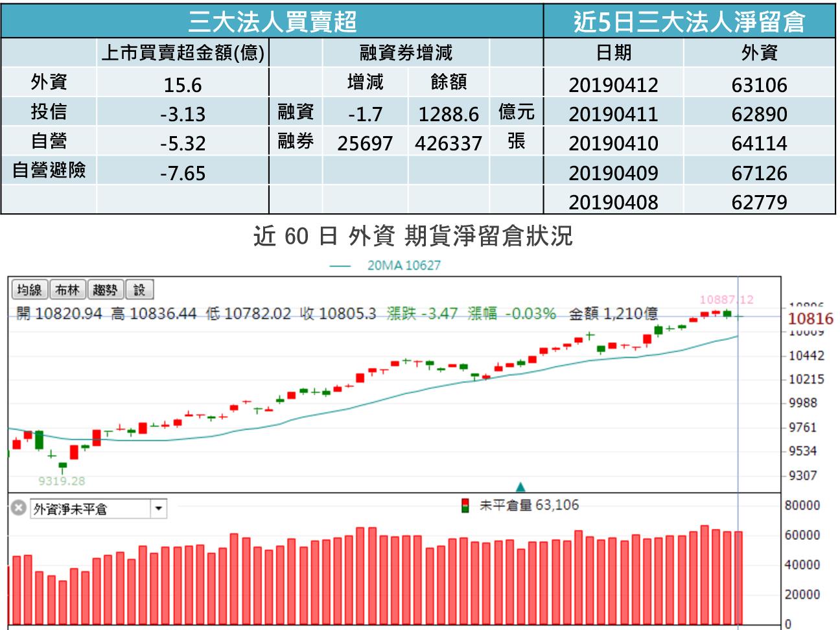Click the 收 10805.3 close price readout
Viewport: 840px width, 630px height.
coord(338,314)
